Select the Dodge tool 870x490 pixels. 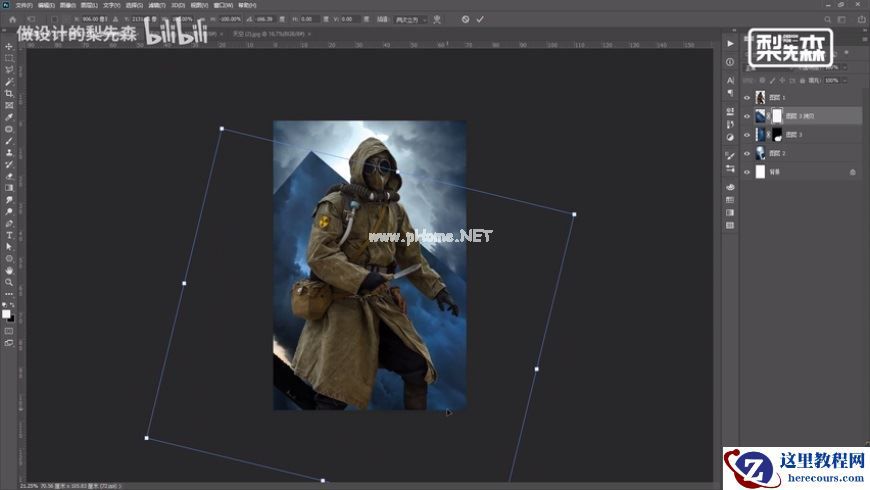coord(9,211)
